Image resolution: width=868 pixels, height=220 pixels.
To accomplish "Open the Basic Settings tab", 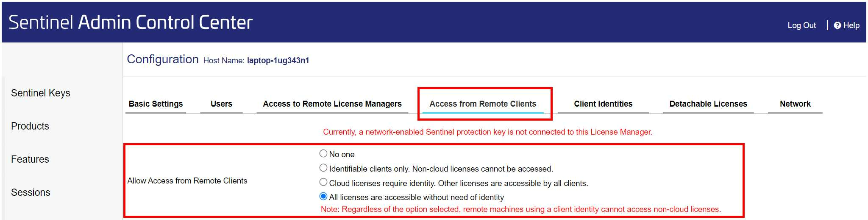I will [156, 104].
